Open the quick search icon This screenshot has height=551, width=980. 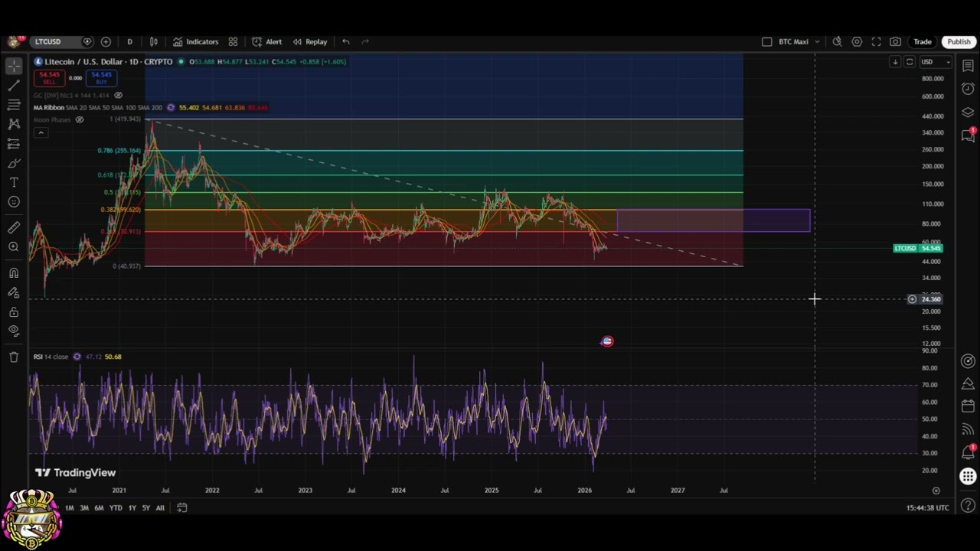(837, 41)
